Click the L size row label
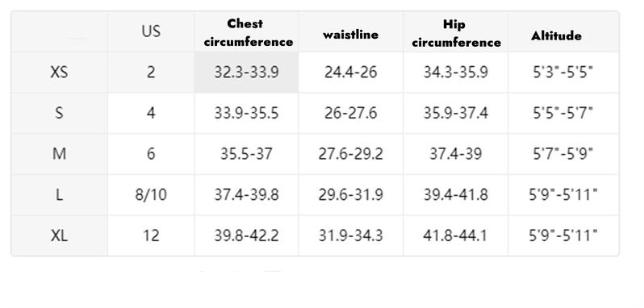The height and width of the screenshot is (308, 644). click(x=60, y=195)
